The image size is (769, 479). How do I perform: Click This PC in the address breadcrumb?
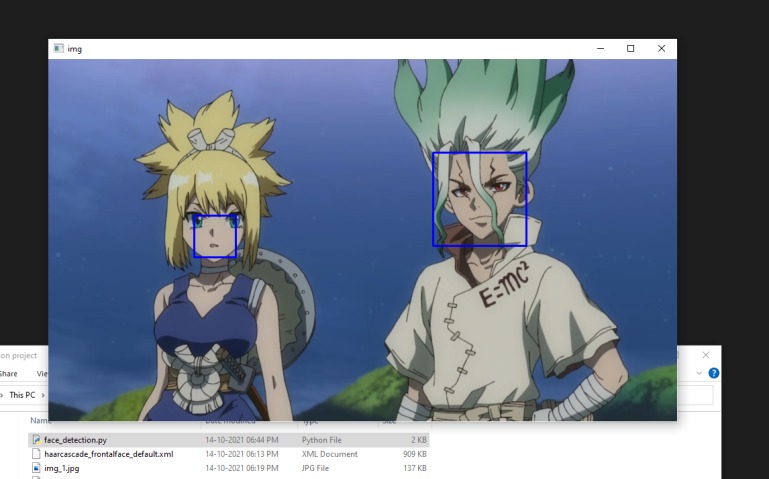point(22,395)
